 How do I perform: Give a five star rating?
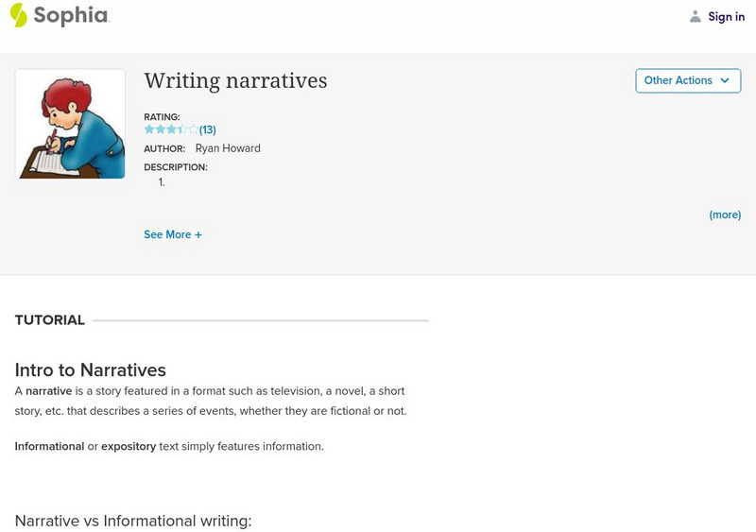point(194,129)
